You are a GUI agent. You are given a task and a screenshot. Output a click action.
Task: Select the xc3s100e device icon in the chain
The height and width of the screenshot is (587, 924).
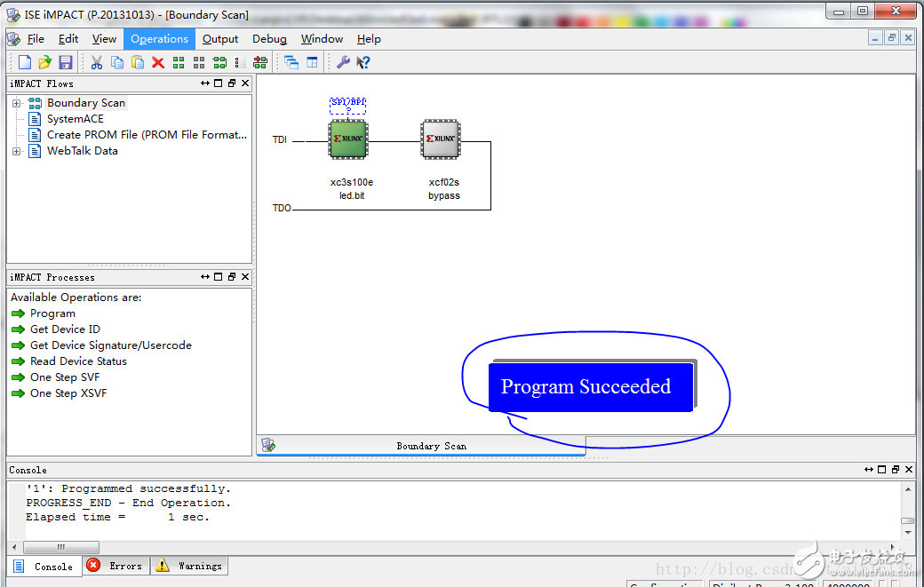point(347,139)
